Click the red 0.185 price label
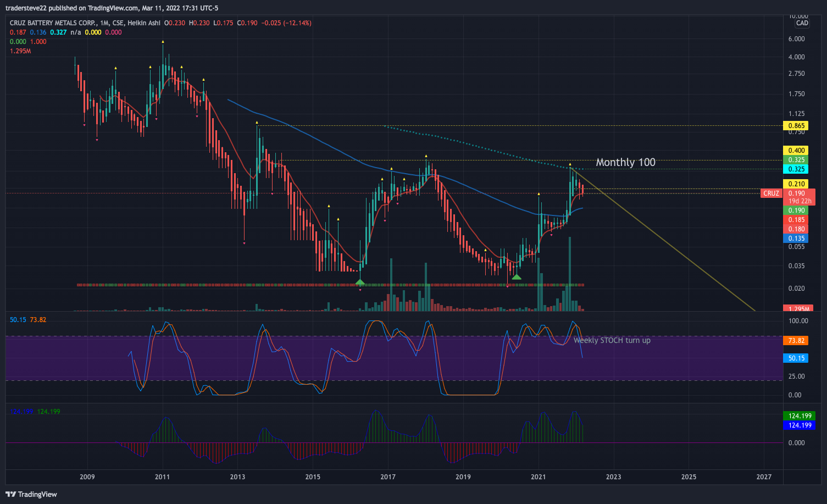 (796, 220)
